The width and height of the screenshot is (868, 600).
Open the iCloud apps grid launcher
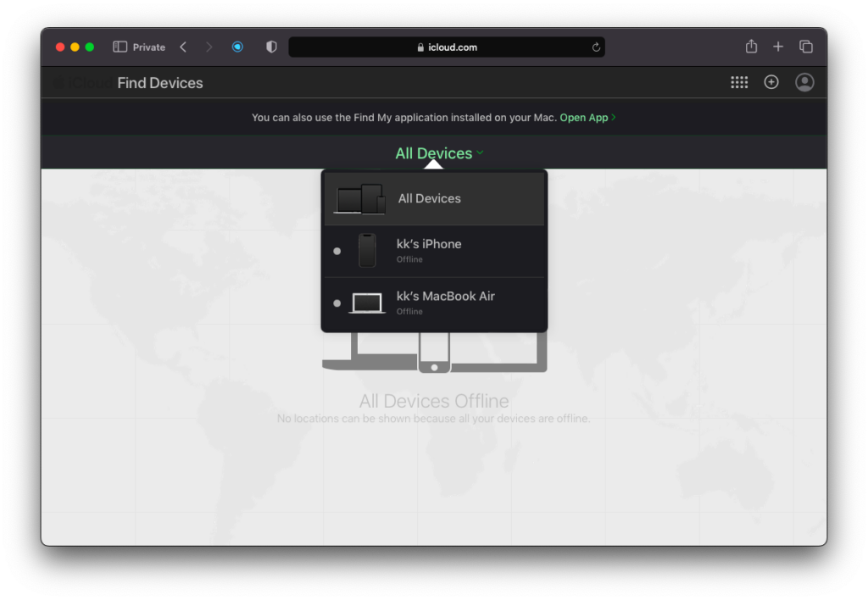pos(739,82)
